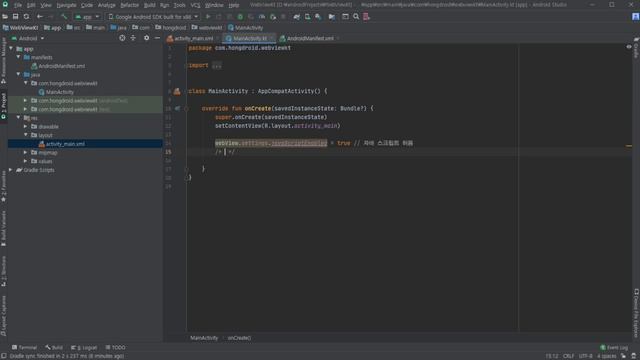The image size is (640, 360).
Task: Click the CRLF line separator status entry
Action: click(x=568, y=356)
